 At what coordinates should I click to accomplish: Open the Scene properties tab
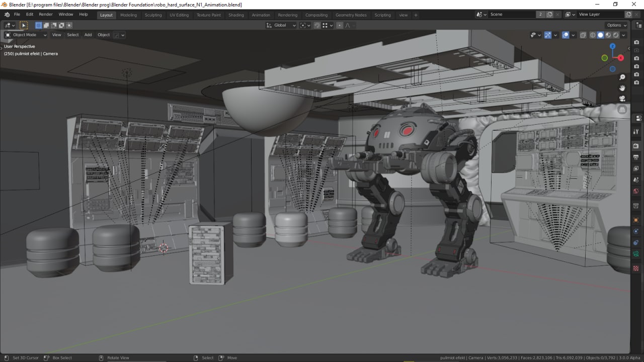(x=636, y=179)
